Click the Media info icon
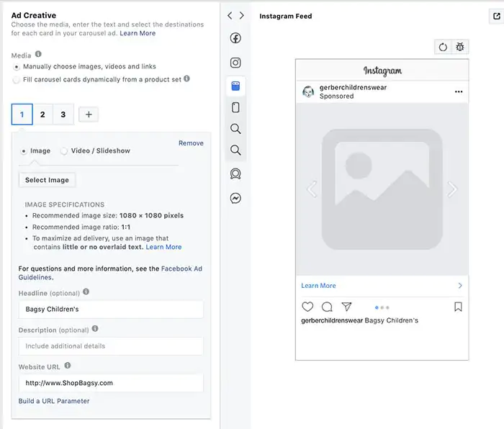 38,54
